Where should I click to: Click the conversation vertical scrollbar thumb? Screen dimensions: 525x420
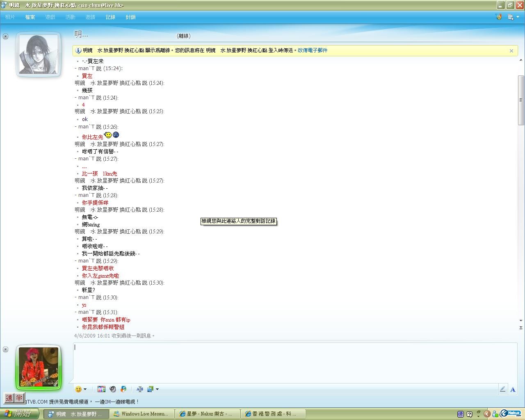521,100
